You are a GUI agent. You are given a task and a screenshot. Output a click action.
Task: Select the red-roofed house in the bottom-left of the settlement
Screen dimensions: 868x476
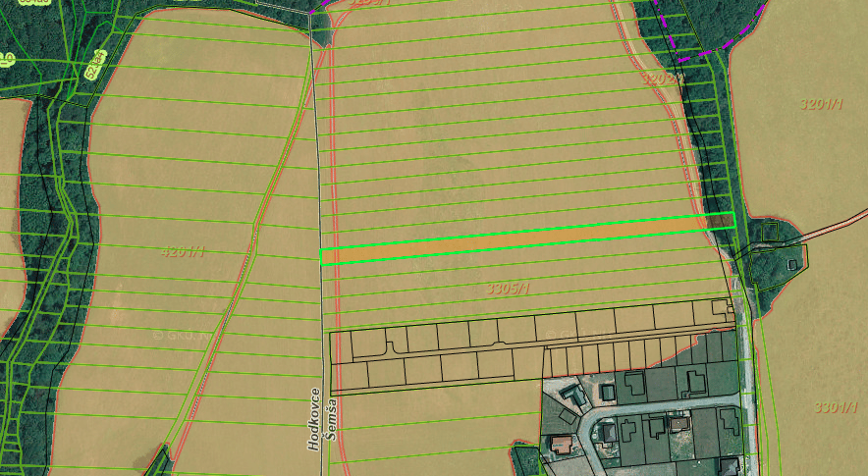562,445
